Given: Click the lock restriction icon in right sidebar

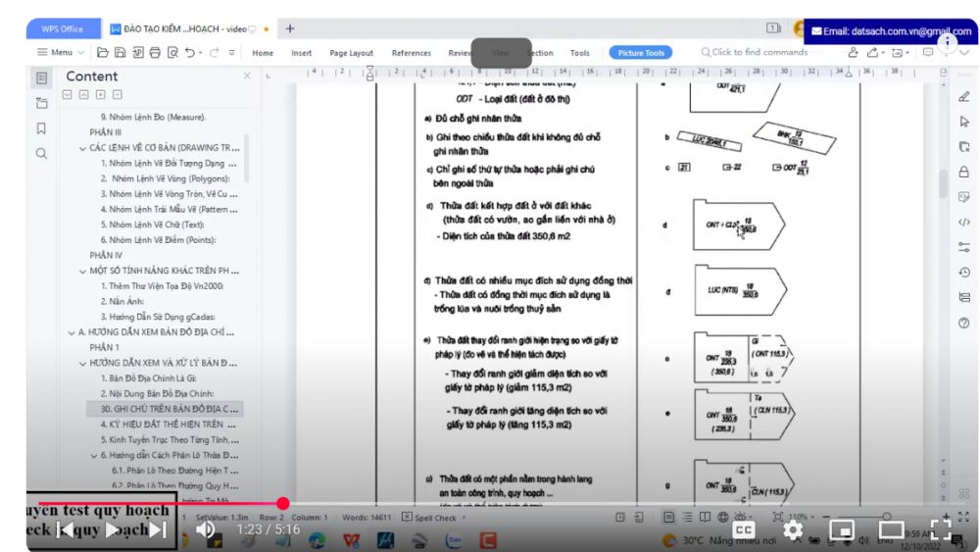Looking at the screenshot, I should coord(964,172).
